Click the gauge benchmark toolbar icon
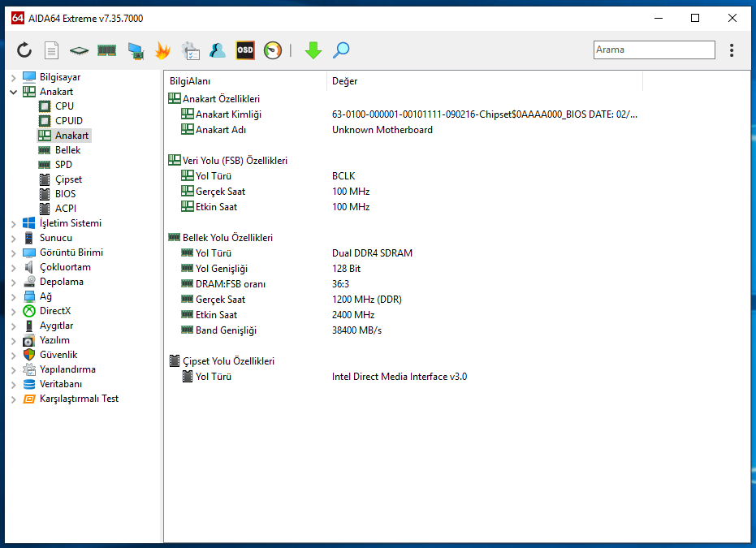 pos(273,50)
